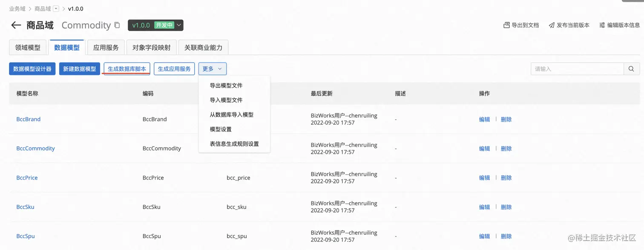Open the 应用服务 tab

[106, 47]
